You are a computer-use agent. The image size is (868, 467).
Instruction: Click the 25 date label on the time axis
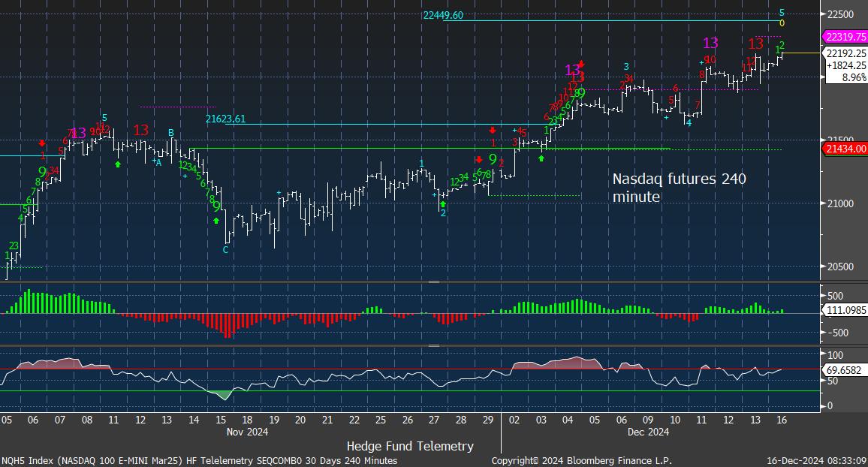click(x=380, y=420)
